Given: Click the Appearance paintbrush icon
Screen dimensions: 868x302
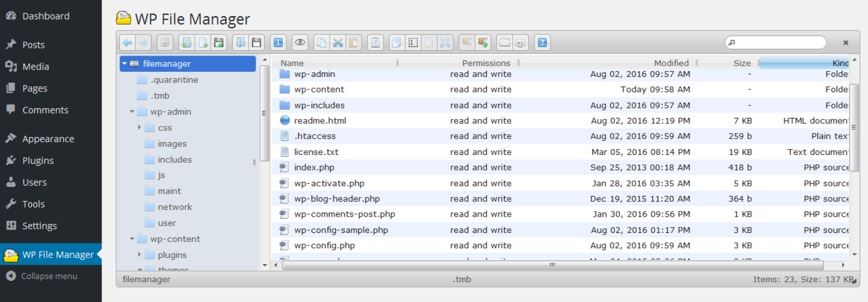Looking at the screenshot, I should coord(11,139).
